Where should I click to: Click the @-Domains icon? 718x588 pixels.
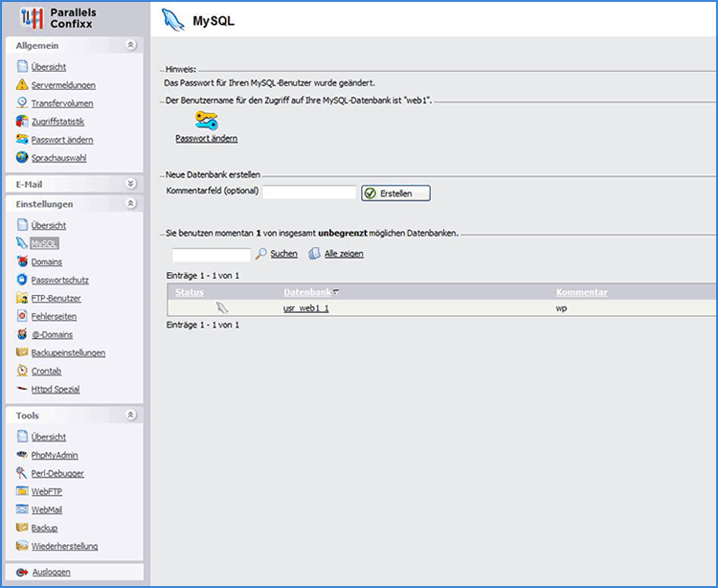pyautogui.click(x=22, y=334)
